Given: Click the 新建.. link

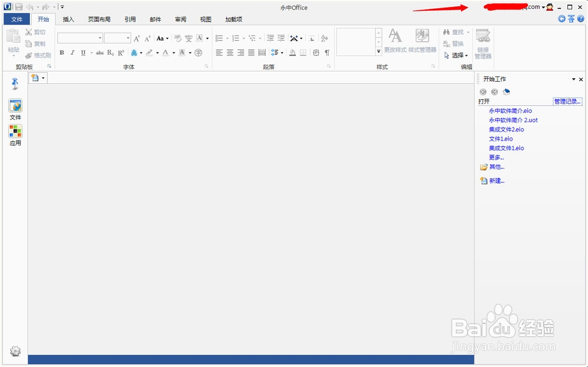Looking at the screenshot, I should (496, 181).
